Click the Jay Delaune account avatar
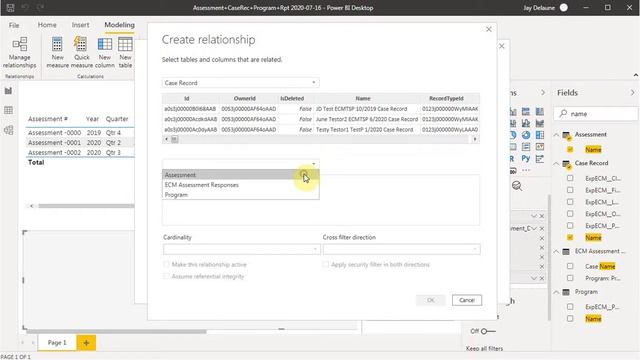Viewport: 640px width, 360px height. coord(564,8)
